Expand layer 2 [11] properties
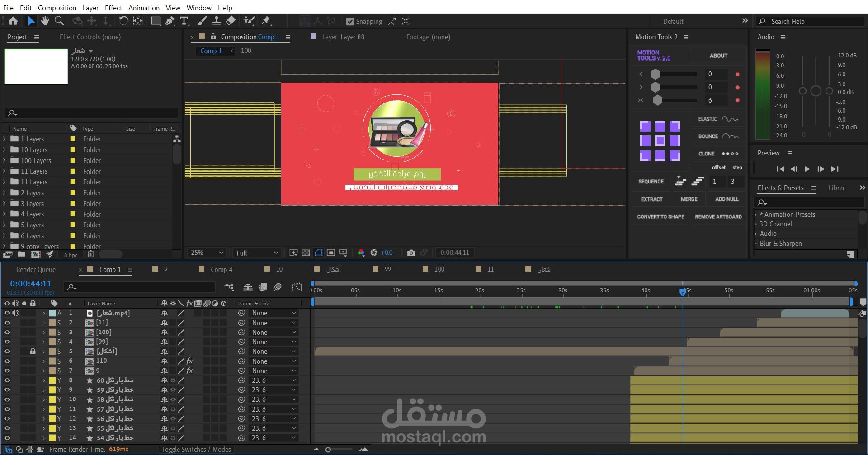The image size is (868, 455). 43,323
